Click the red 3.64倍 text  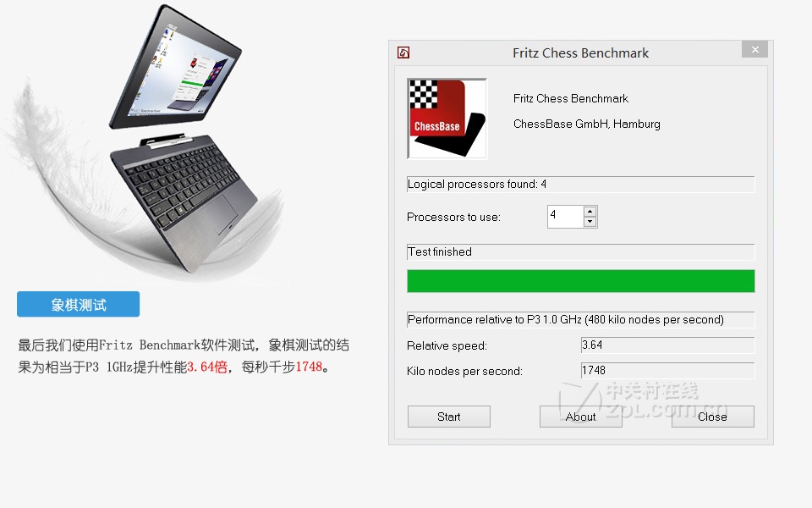tap(207, 367)
